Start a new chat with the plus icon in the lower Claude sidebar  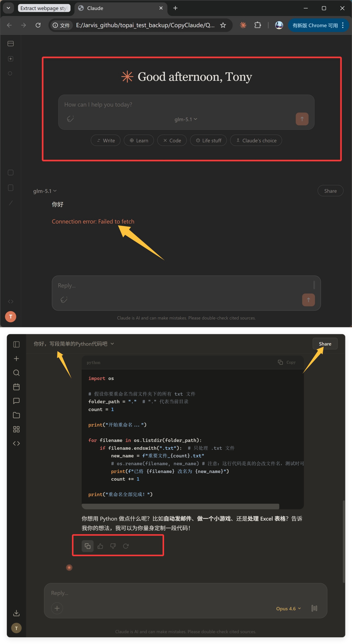click(x=16, y=358)
